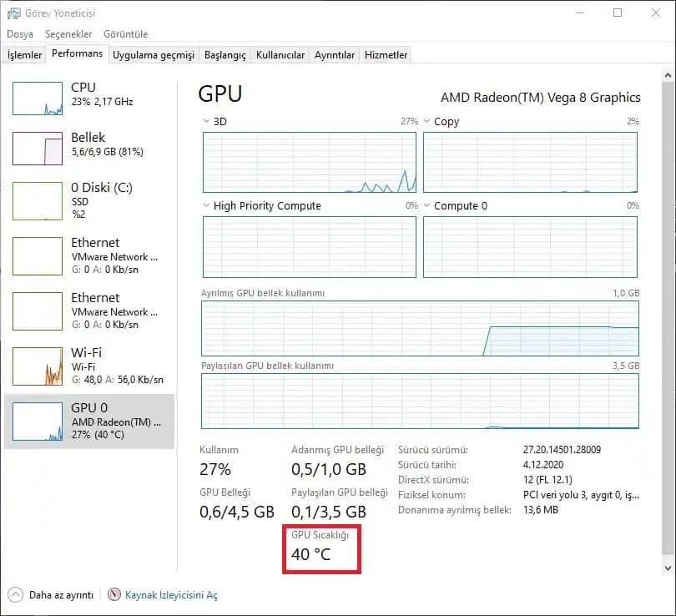Click the Daha az ayrıntı button
The width and height of the screenshot is (676, 616).
[60, 595]
